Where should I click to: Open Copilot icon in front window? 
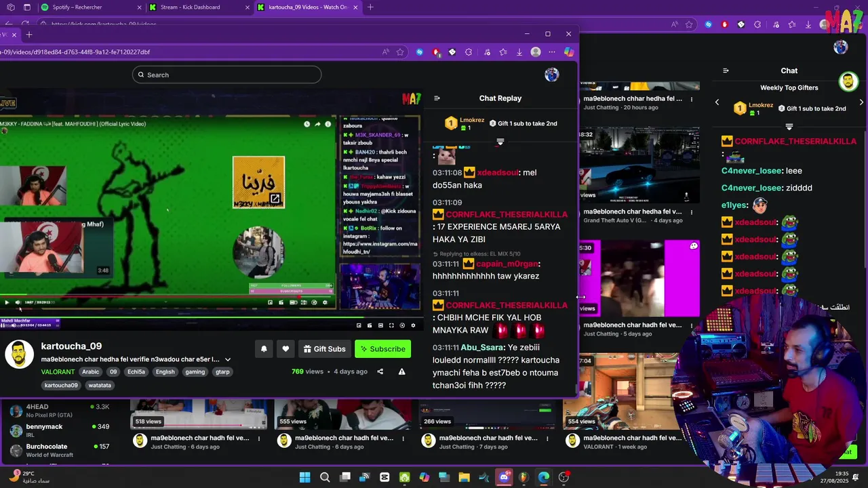[x=568, y=52]
